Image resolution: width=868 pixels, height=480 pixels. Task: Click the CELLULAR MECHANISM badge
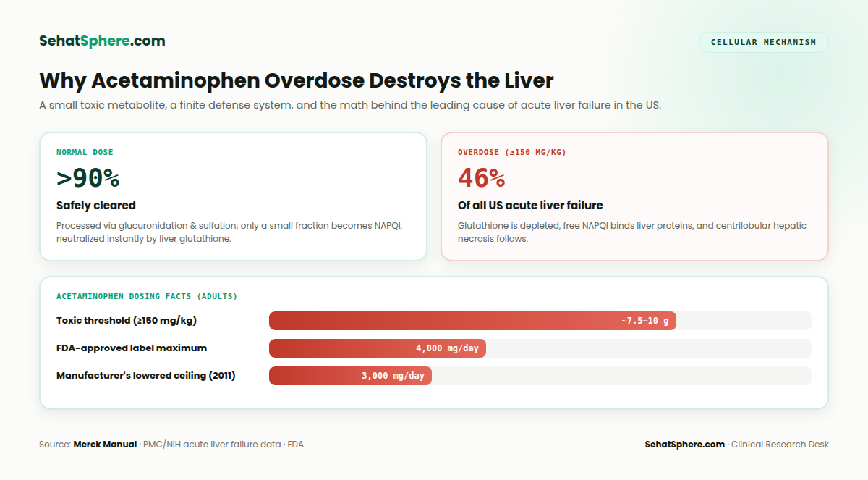pos(763,42)
